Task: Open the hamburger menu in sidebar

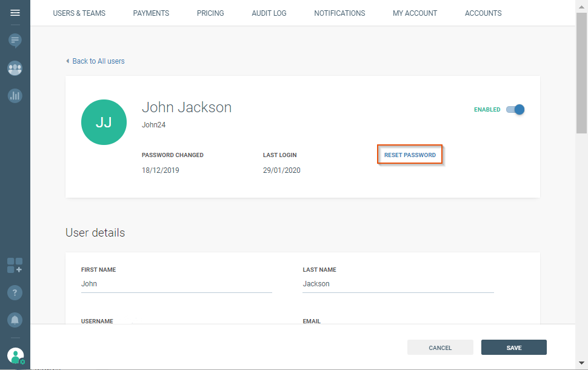Action: pos(15,13)
